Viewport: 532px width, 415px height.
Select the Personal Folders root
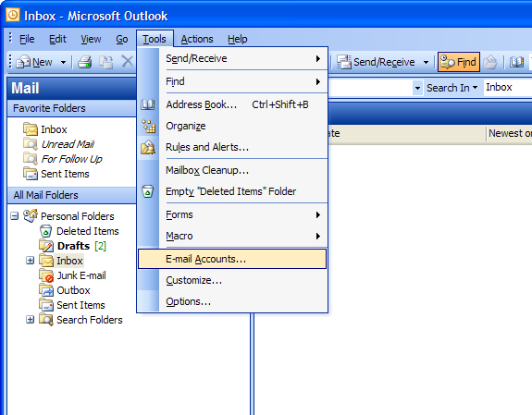coord(78,216)
